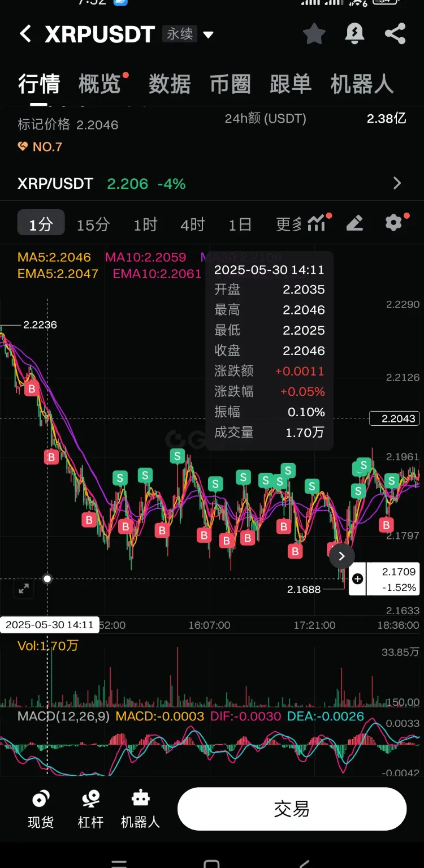Click the EMA5:2.2047 indicator label
The height and width of the screenshot is (868, 424).
pos(58,274)
